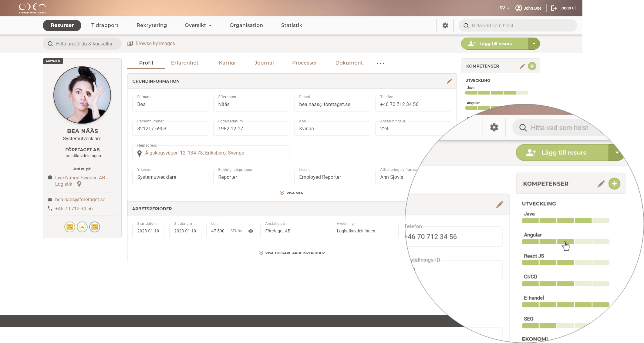This screenshot has height=343, width=644.
Task: Click Logga ut text
Action: pyautogui.click(x=568, y=8)
